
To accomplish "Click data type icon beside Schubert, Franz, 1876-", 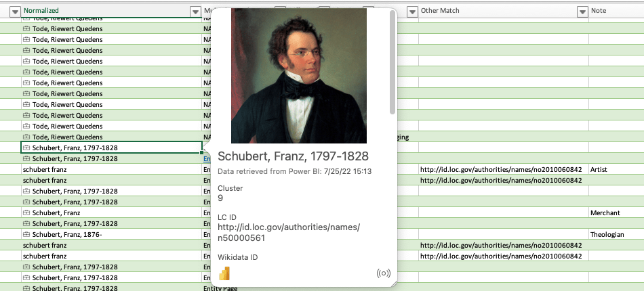I will pyautogui.click(x=26, y=234).
